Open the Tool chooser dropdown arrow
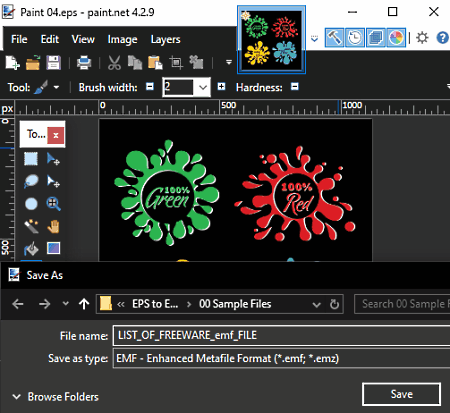The width and height of the screenshot is (450, 413). tap(56, 87)
